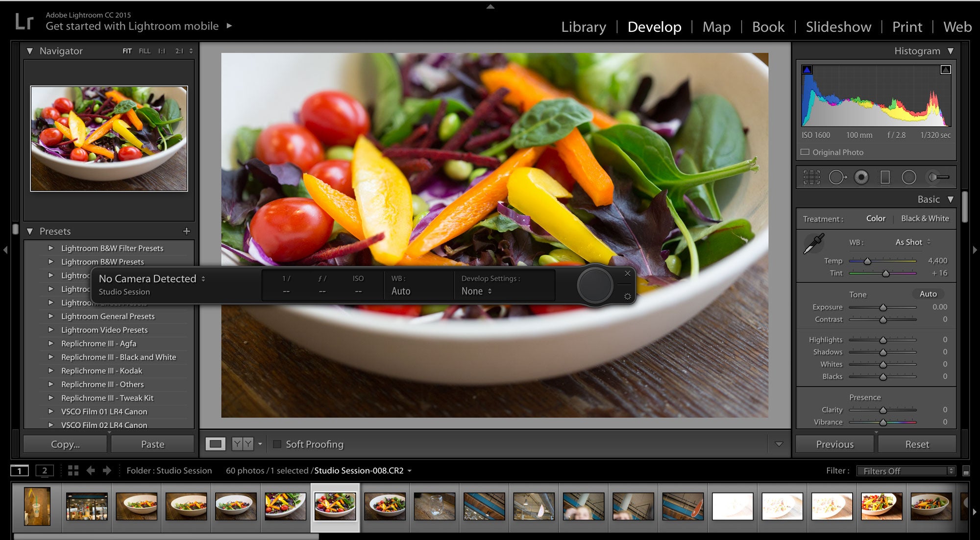Select main window display 1
This screenshot has width=980, height=540.
[x=20, y=470]
